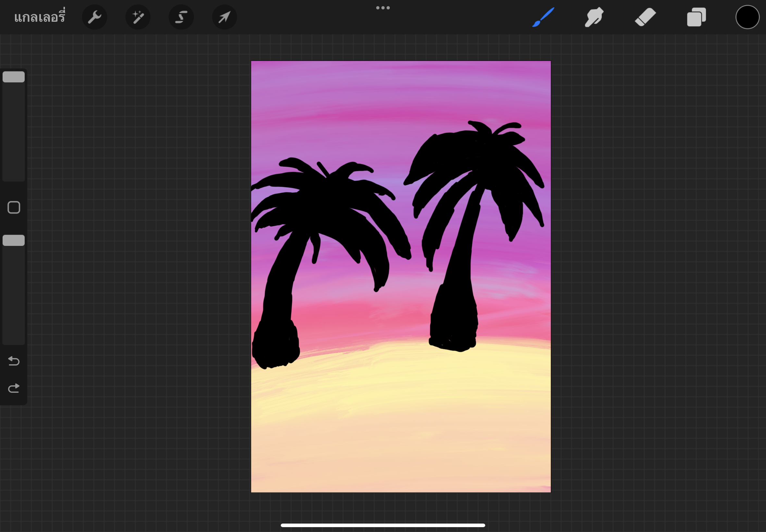Screen dimensions: 766x532
Task: Open the color picker swatch
Action: pyautogui.click(x=747, y=17)
